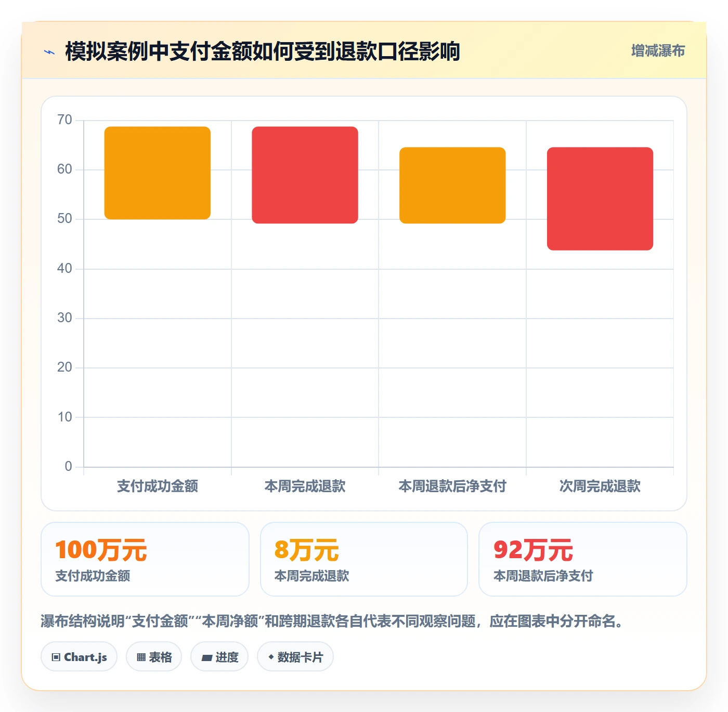Click the diamond icon in 数据卡片 chip

tap(271, 657)
